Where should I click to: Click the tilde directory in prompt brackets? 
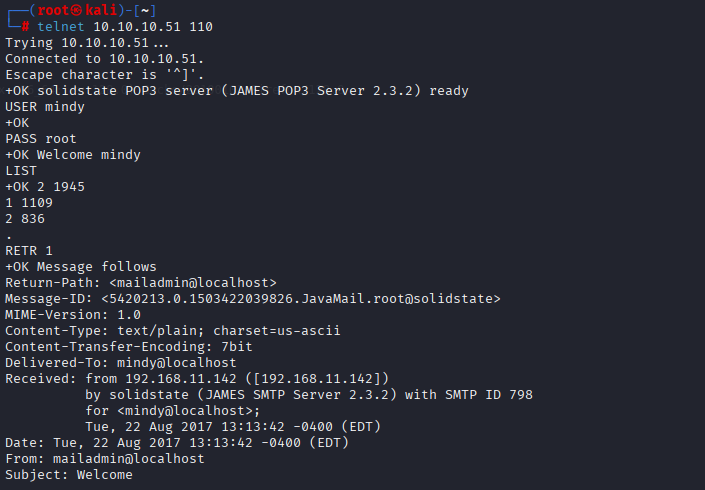point(145,10)
